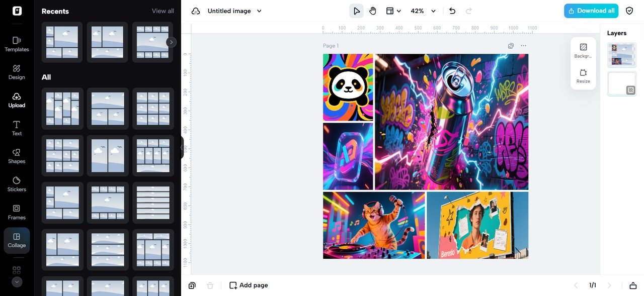The height and width of the screenshot is (296, 644).
Task: Click the undo arrow icon
Action: (x=452, y=11)
